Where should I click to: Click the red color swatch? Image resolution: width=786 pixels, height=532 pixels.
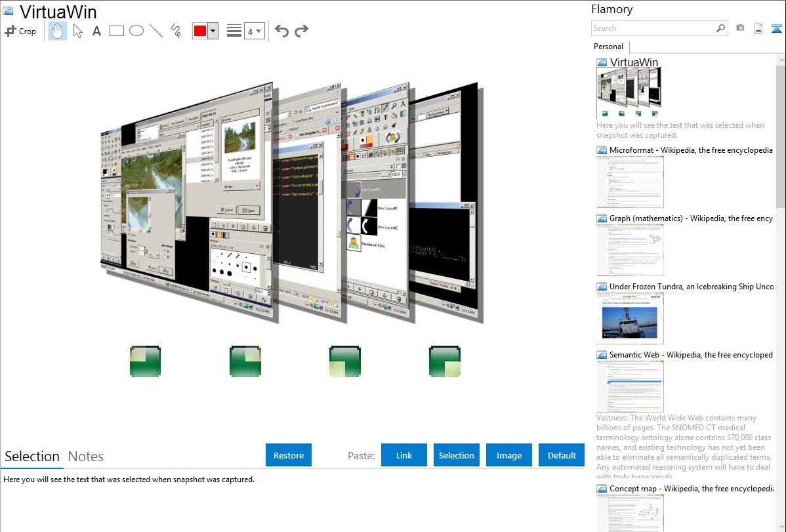pos(200,31)
